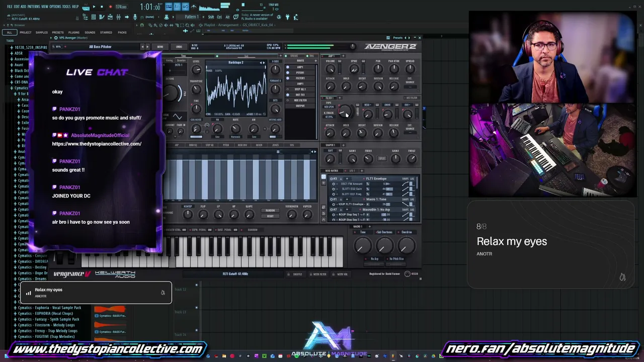This screenshot has height=362, width=644.
Task: Click the RESET button in arp section
Action: click(270, 216)
